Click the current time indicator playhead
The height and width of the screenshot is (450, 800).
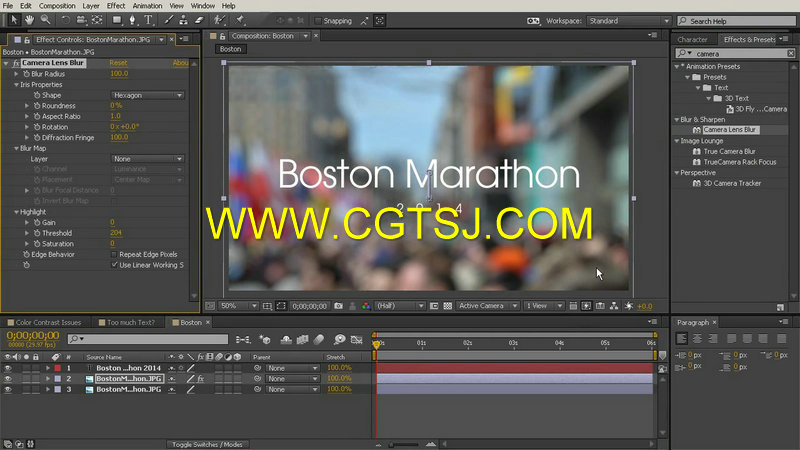point(377,345)
